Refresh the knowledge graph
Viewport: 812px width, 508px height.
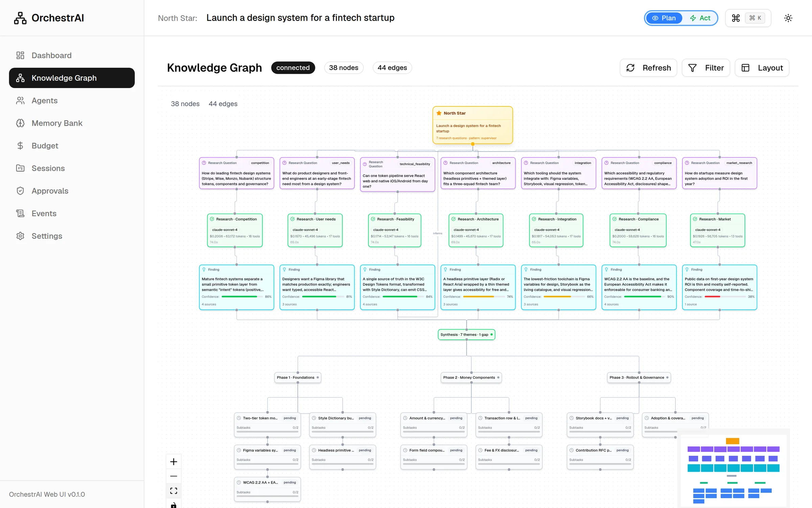click(648, 68)
